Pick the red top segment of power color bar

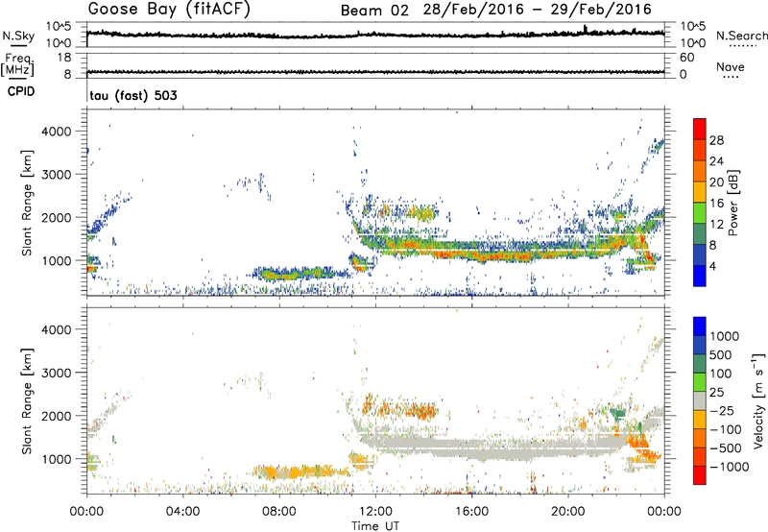(700, 129)
